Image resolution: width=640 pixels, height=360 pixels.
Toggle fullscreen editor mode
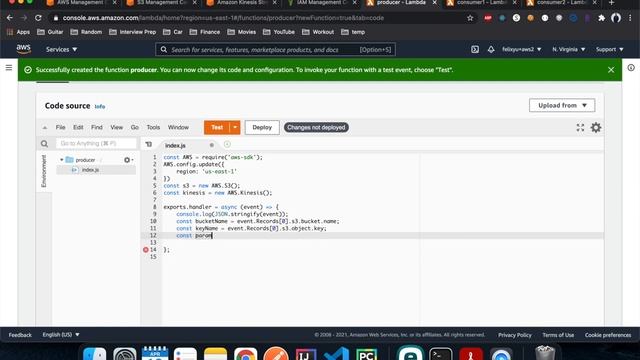pos(580,127)
